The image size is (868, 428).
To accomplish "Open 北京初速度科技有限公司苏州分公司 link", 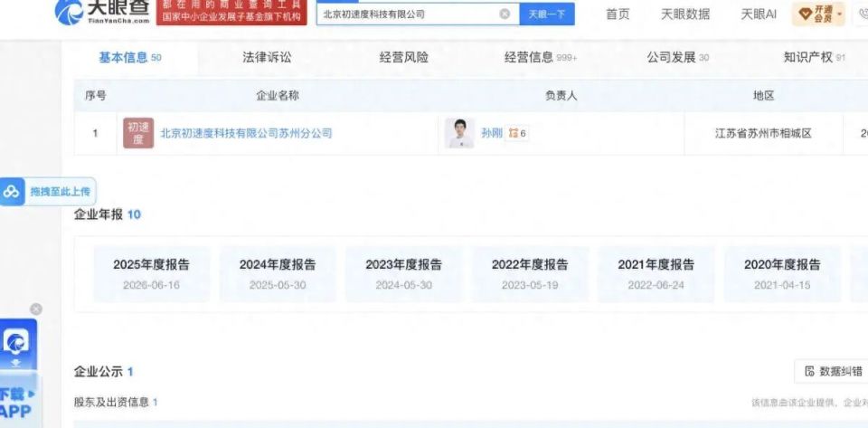I will 246,133.
